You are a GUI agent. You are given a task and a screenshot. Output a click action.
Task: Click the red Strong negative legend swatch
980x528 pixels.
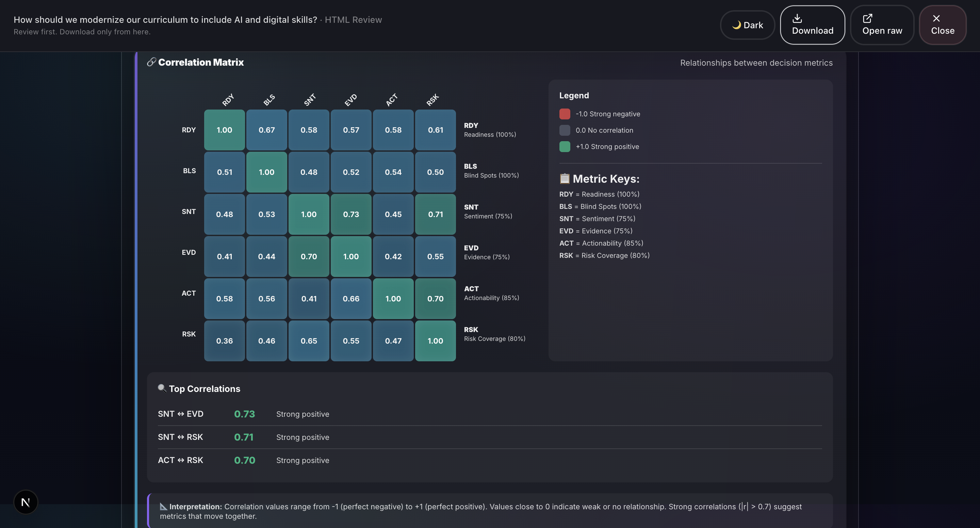pyautogui.click(x=565, y=114)
